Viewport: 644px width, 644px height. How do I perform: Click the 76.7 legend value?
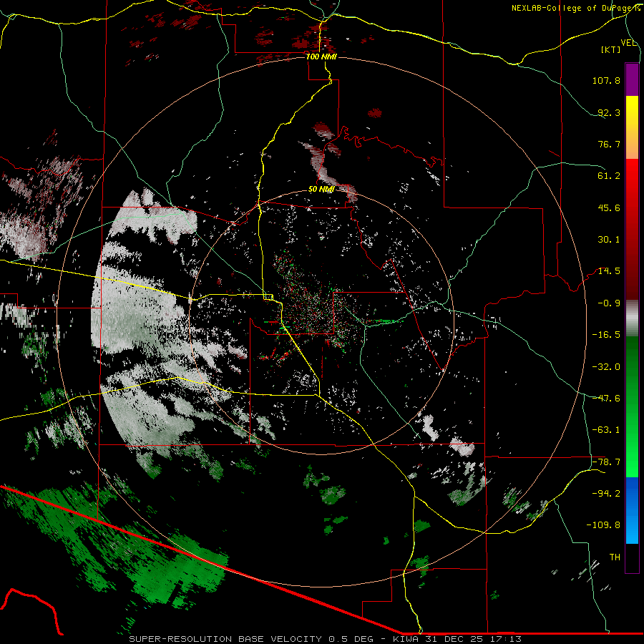609,144
